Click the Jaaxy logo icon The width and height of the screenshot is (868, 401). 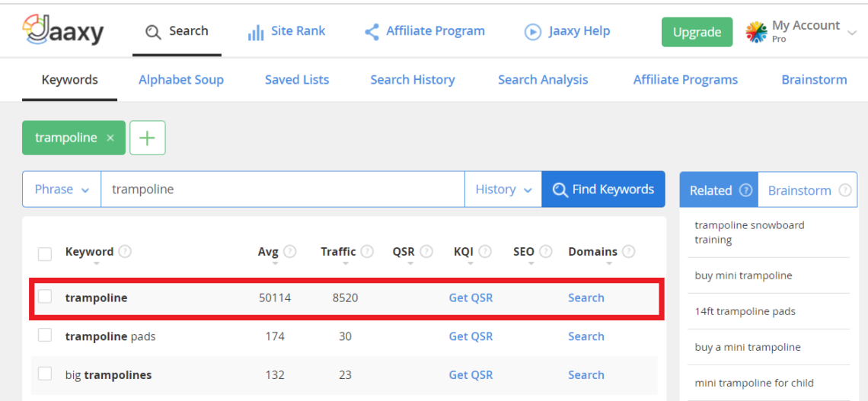[38, 30]
